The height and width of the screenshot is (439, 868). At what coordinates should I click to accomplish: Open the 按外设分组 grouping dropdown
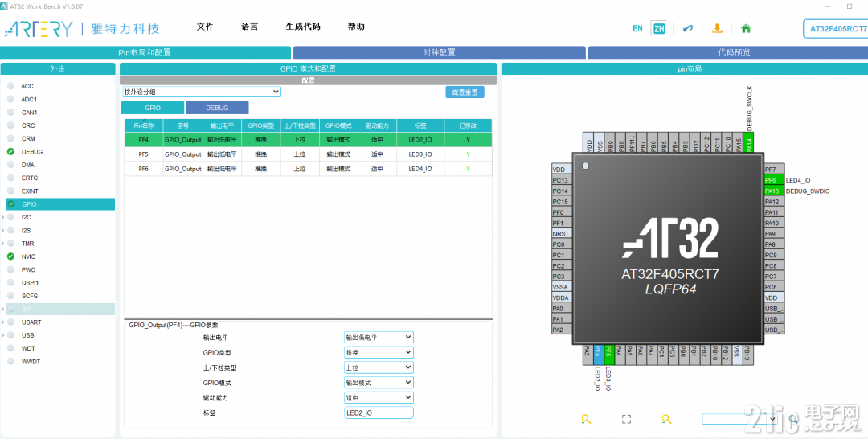point(202,92)
